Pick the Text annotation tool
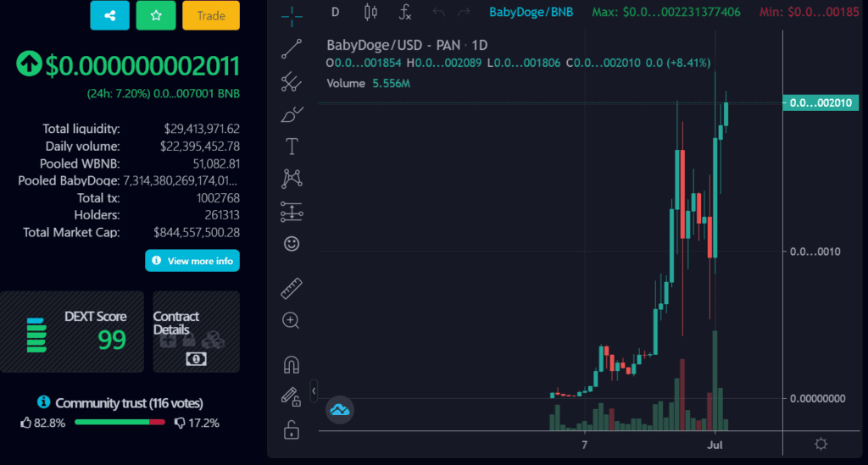Image resolution: width=868 pixels, height=465 pixels. click(292, 147)
